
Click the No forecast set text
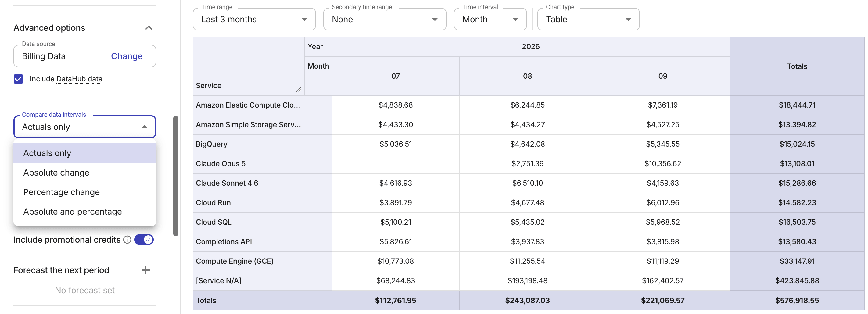pos(84,290)
